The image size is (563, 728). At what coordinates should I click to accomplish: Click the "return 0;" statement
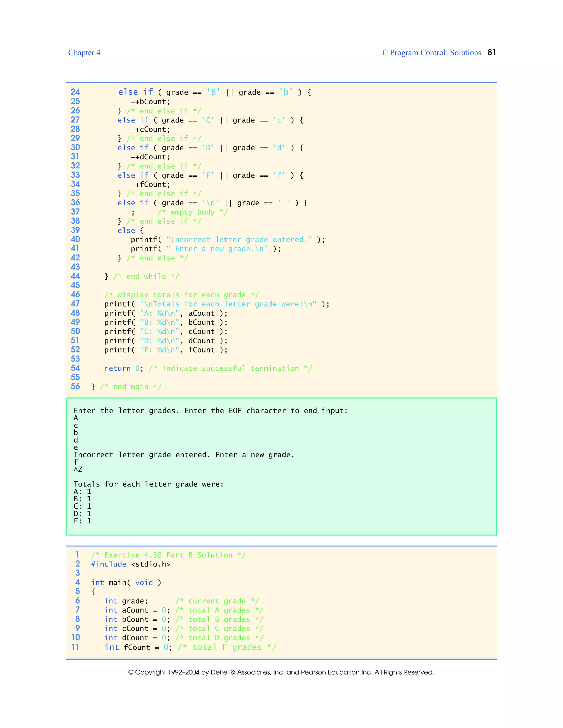point(124,368)
